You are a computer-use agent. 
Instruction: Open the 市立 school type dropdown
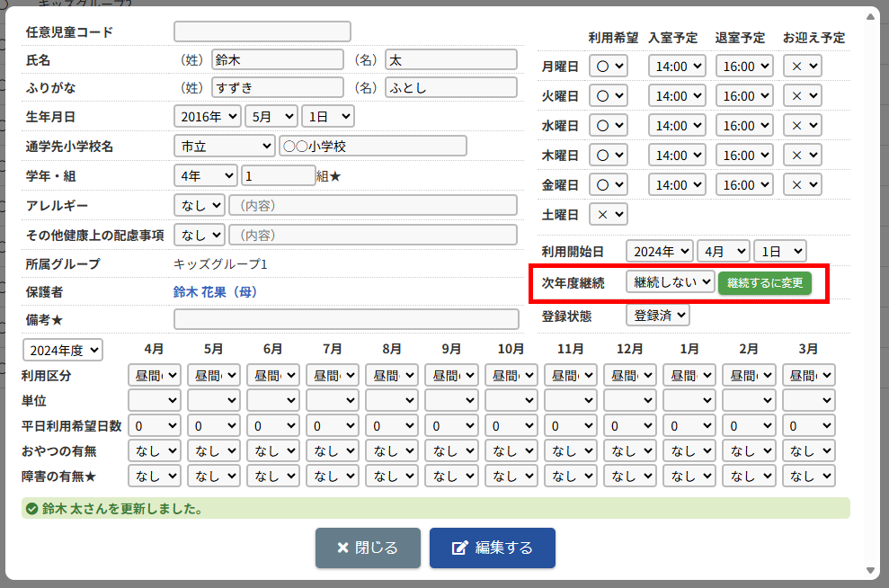(224, 146)
